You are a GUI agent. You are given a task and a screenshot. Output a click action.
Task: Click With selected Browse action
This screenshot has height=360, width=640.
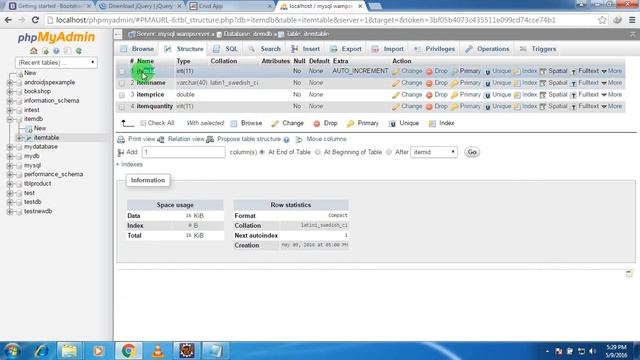246,123
